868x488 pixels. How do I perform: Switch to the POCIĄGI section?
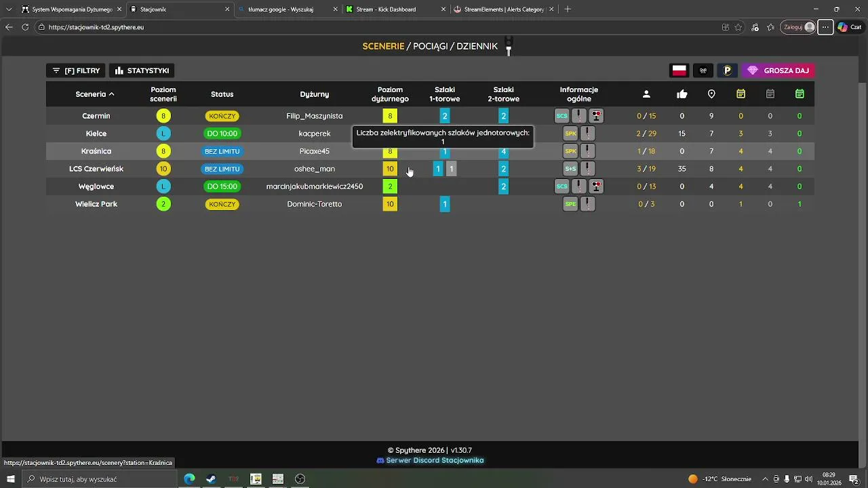(430, 46)
